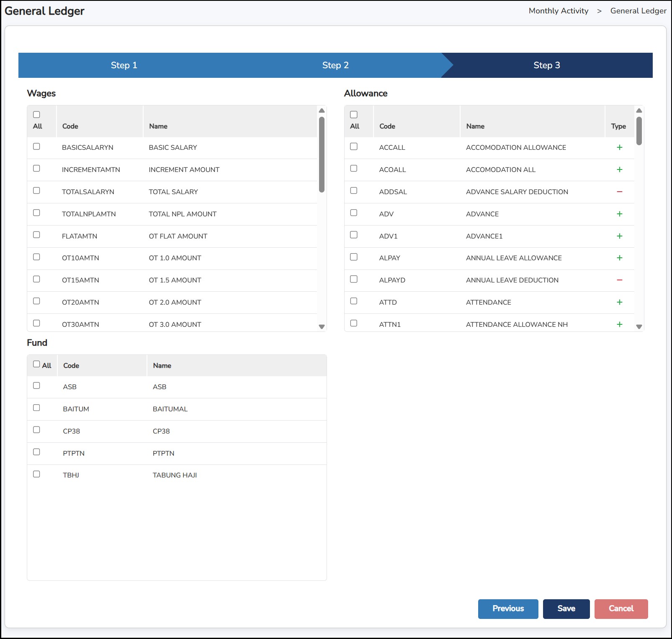Click the plus icon in the ADVANCE1 row
The image size is (672, 639).
pos(619,236)
